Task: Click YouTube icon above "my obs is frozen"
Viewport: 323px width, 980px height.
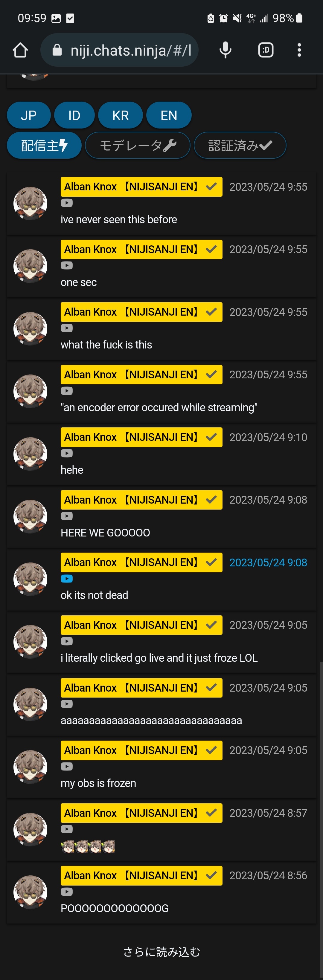Action: (x=67, y=767)
